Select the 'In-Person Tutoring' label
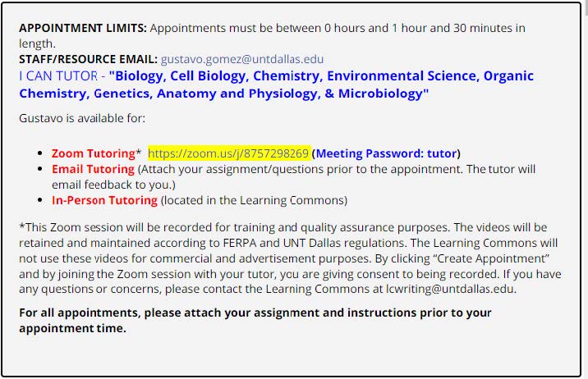Screen dimensions: 588x379 (104, 200)
